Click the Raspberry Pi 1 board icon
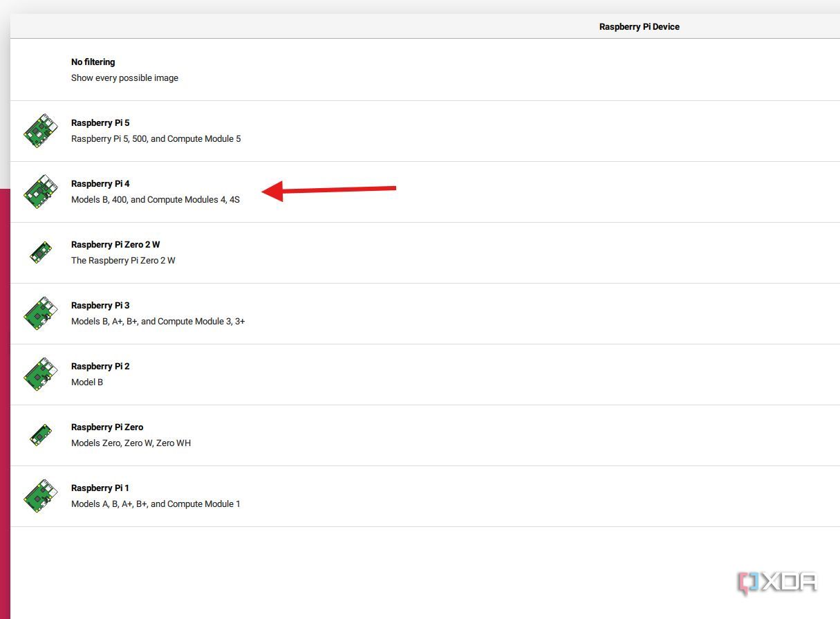This screenshot has height=619, width=840. pos(41,496)
